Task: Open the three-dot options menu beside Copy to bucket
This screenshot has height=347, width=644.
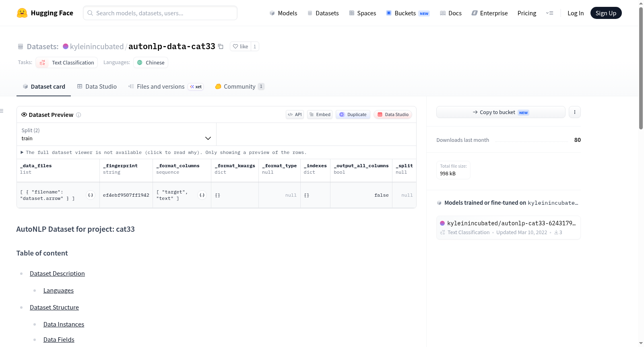Action: tap(575, 112)
